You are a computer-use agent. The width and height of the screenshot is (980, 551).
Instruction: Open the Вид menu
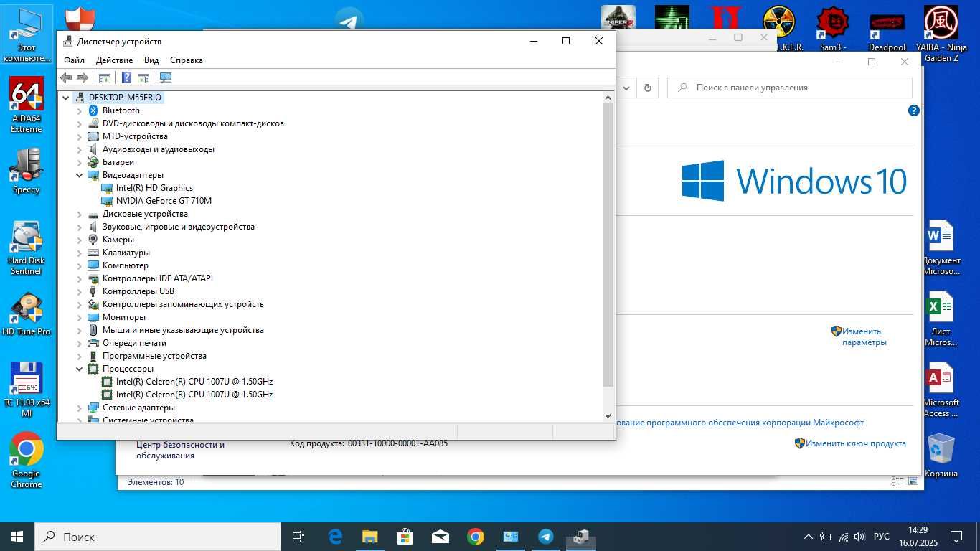click(151, 60)
